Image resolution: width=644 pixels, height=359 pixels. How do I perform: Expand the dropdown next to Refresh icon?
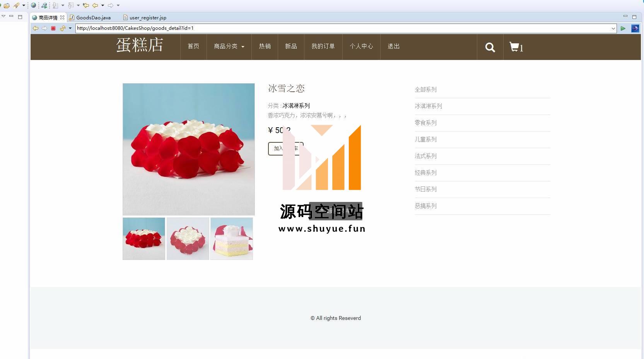[70, 28]
